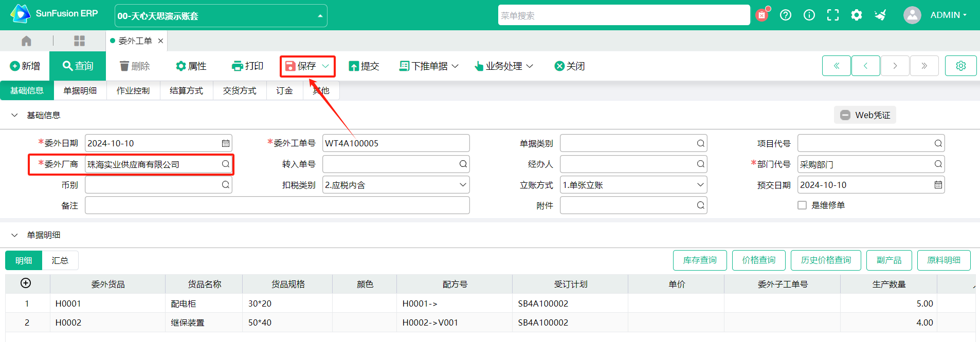Viewport: 980px width, 342px height.
Task: Collapse the 单据明细 section
Action: click(14, 235)
